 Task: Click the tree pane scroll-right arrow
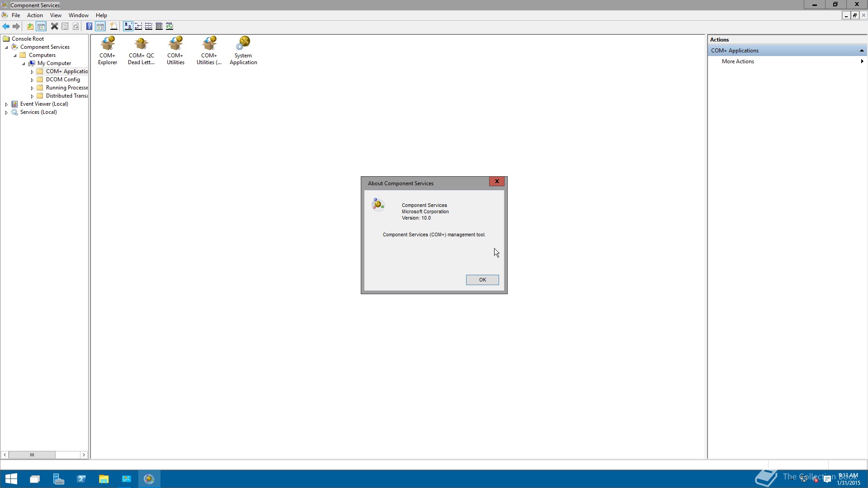pyautogui.click(x=84, y=455)
